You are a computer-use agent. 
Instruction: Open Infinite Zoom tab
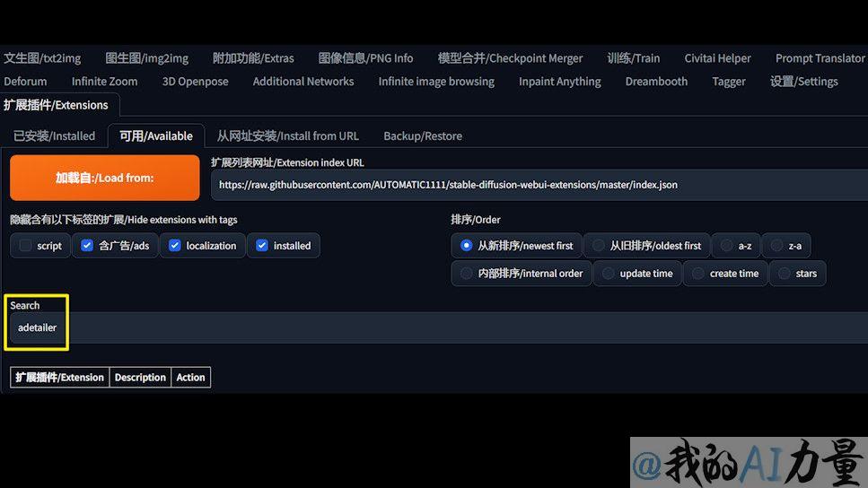105,82
